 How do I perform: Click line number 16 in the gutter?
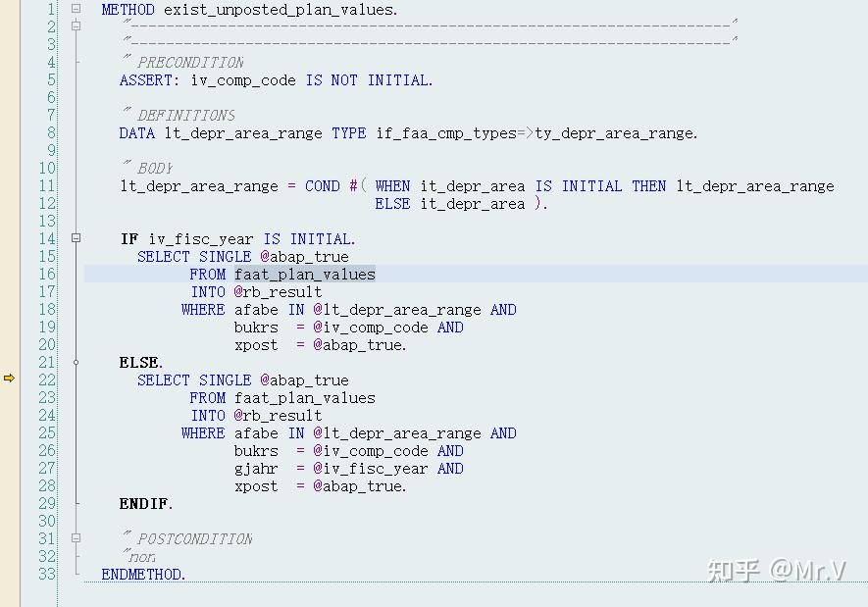tap(45, 274)
